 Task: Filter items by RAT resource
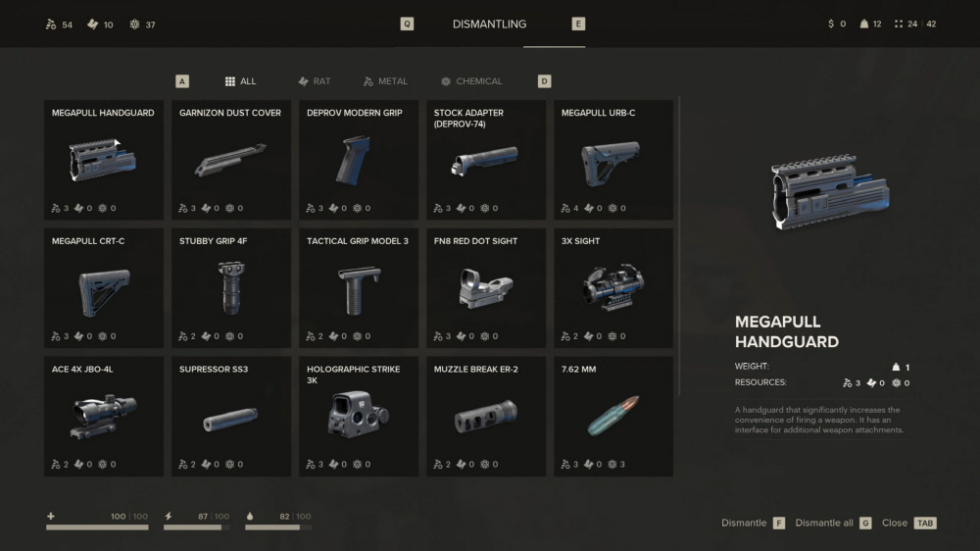tap(315, 81)
